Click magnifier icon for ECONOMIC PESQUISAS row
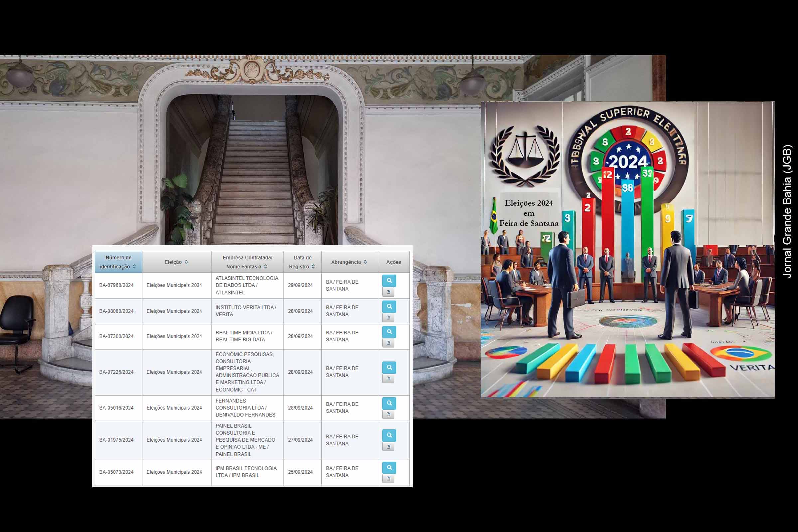The height and width of the screenshot is (532, 798). [x=389, y=367]
